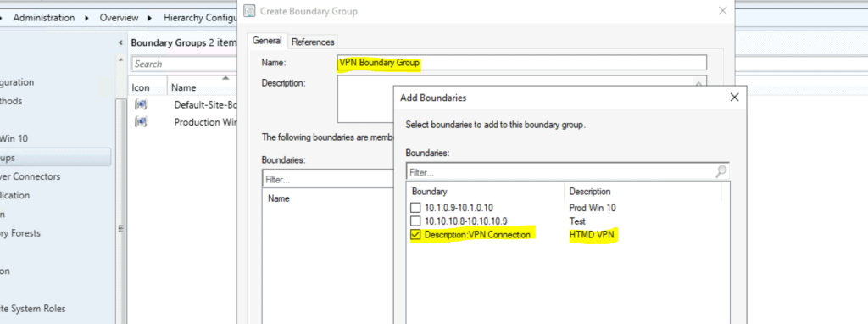Select the ry Forests navigation item
Image resolution: width=868 pixels, height=324 pixels.
click(20, 233)
